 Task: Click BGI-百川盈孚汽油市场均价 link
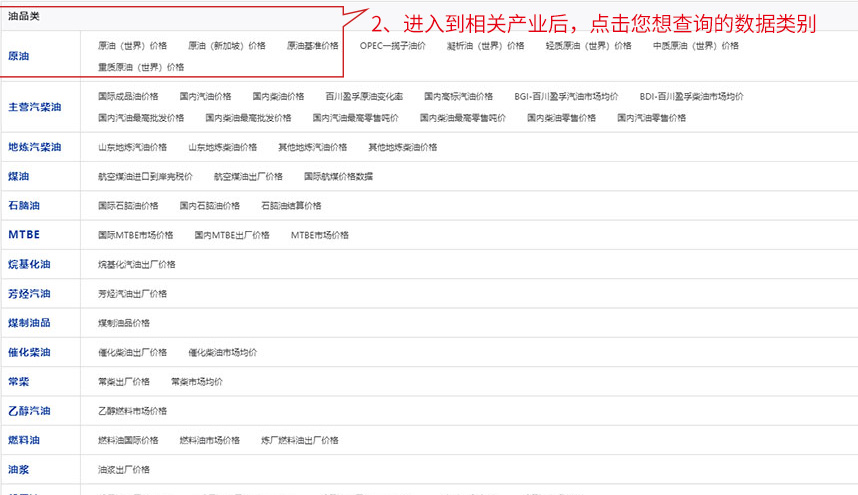coord(566,97)
